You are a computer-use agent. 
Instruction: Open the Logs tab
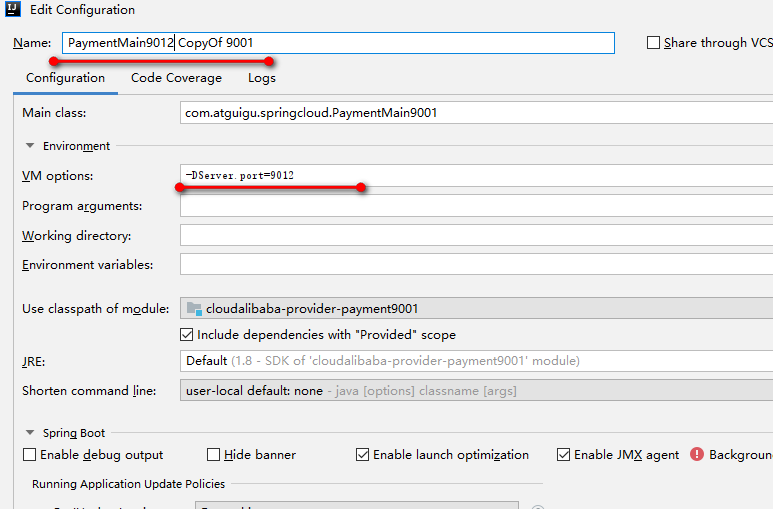coord(262,78)
